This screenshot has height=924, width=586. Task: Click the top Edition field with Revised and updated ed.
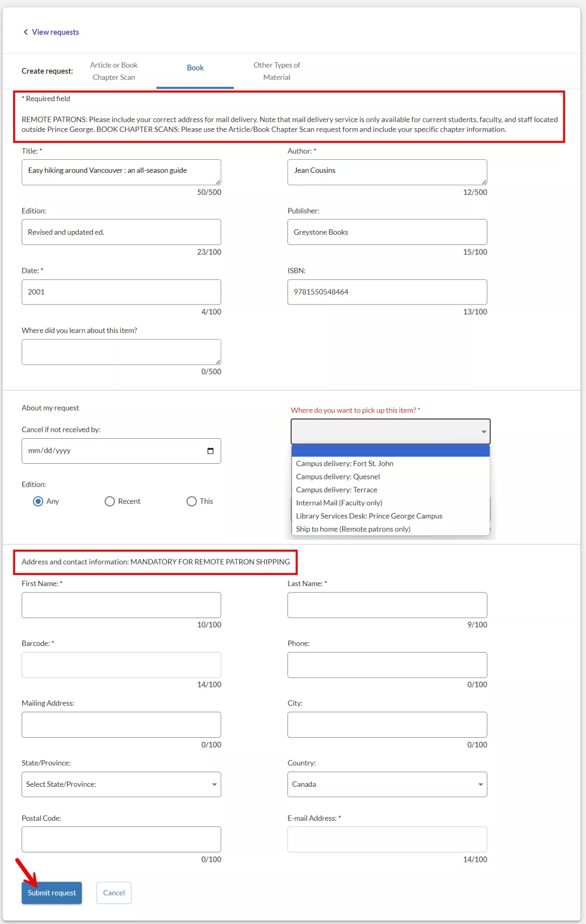point(121,232)
